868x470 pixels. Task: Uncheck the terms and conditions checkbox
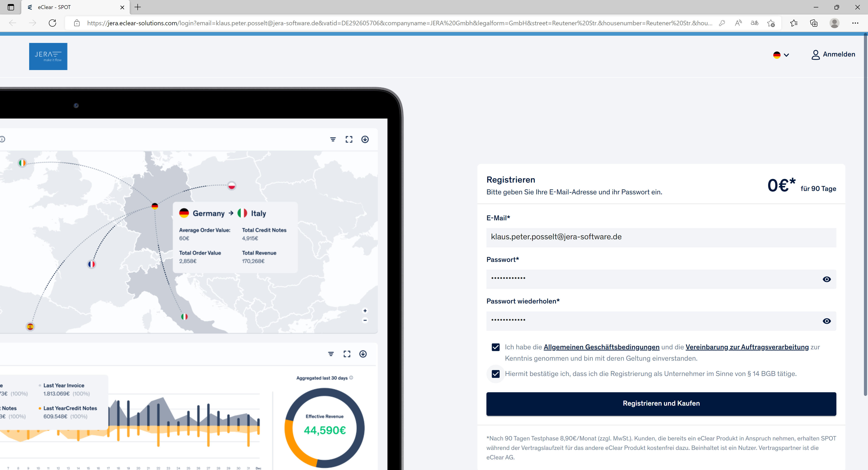click(x=495, y=347)
